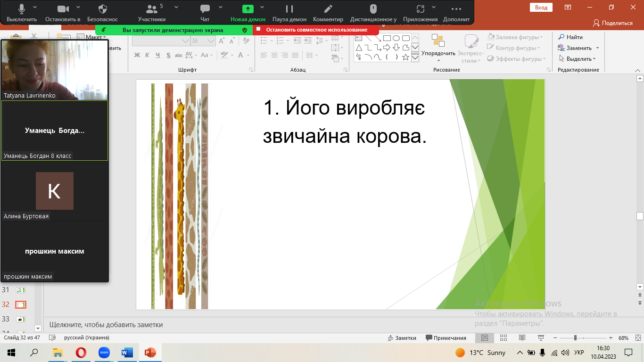Select the triangle shape in the gallery
Image resolution: width=644 pixels, height=362 pixels.
click(359, 48)
